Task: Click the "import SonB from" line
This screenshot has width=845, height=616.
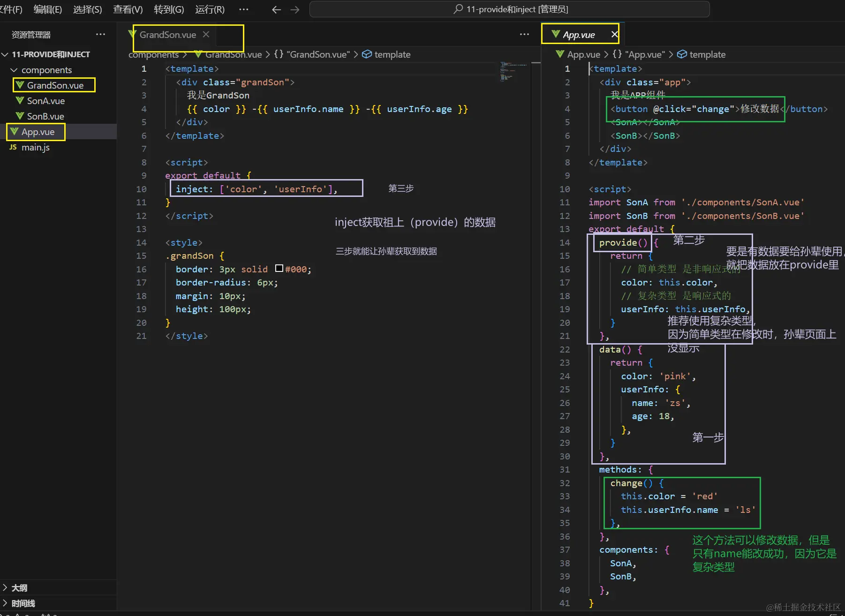Action: coord(697,216)
